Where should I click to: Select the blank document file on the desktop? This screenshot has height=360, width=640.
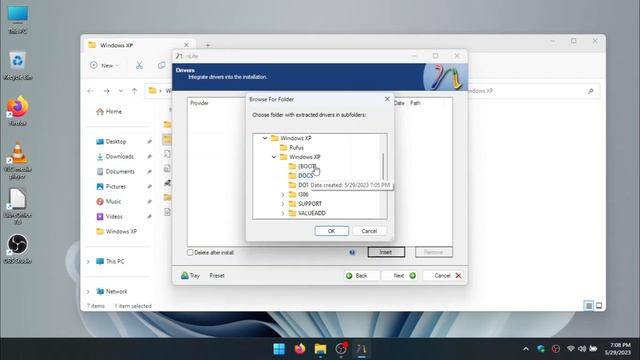coord(18,206)
